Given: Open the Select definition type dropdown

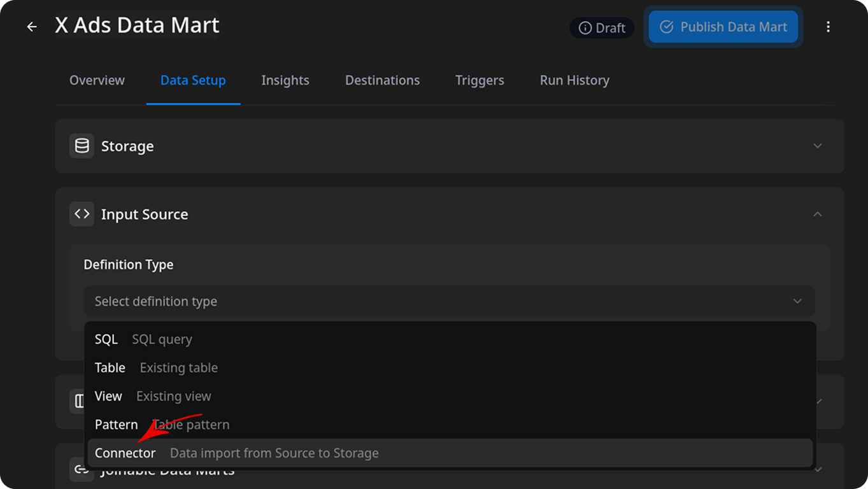Looking at the screenshot, I should (450, 301).
